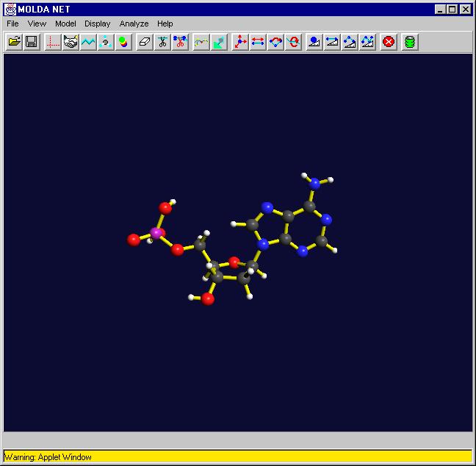This screenshot has width=476, height=466.
Task: Click the handshake icon in toolbar
Action: [x=71, y=42]
